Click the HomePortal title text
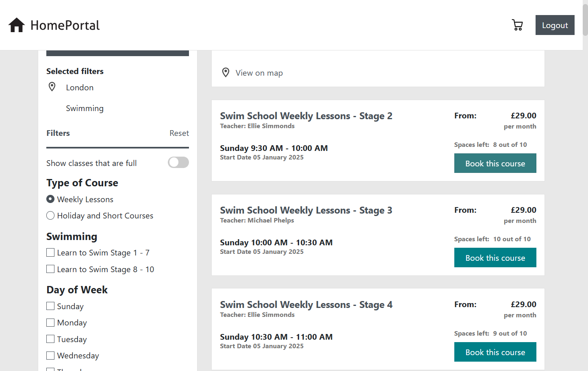This screenshot has width=588, height=371. pyautogui.click(x=65, y=25)
